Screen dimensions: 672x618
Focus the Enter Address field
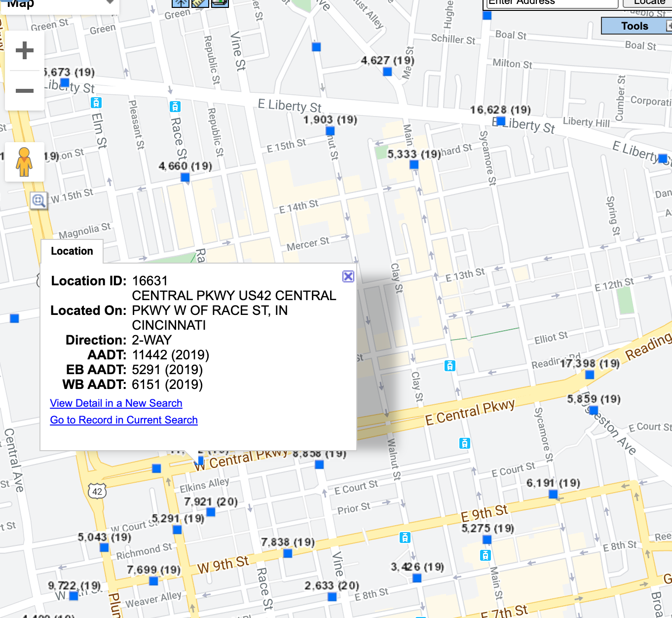550,3
